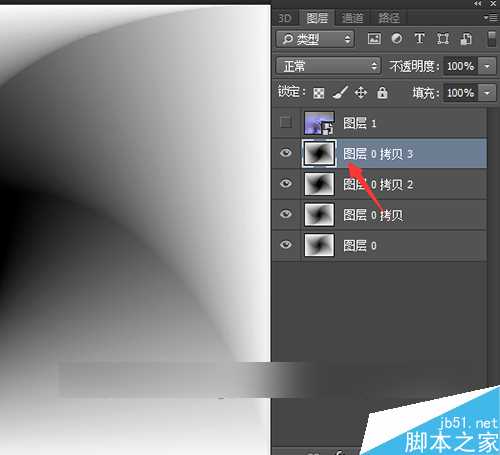Image resolution: width=500 pixels, height=455 pixels.
Task: Open the opacity 不透明度 slider arrow
Action: click(487, 66)
